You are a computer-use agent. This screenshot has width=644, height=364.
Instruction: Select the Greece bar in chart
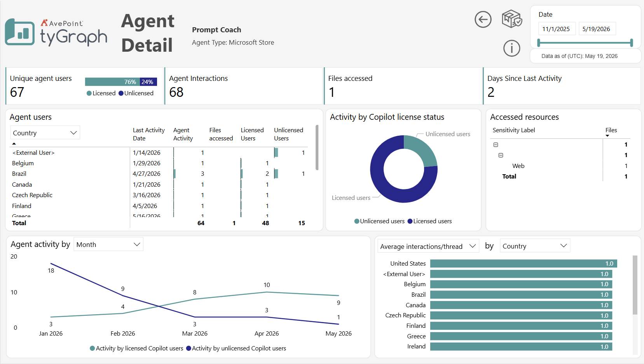coord(521,336)
